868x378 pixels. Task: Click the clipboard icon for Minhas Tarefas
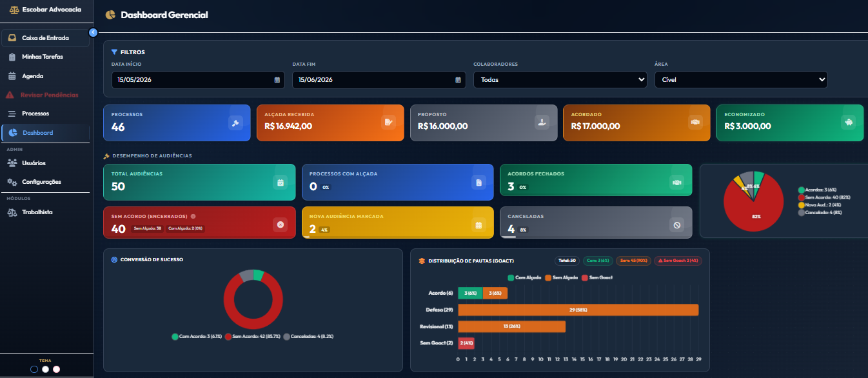(x=12, y=57)
